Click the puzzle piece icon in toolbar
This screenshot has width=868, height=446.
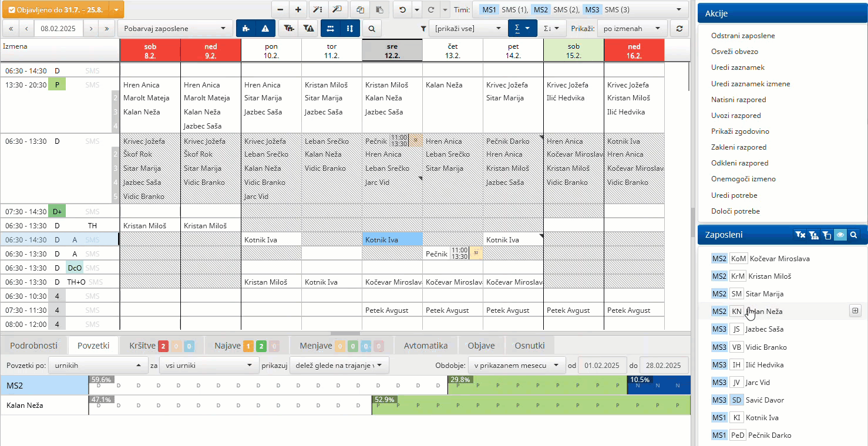point(246,28)
